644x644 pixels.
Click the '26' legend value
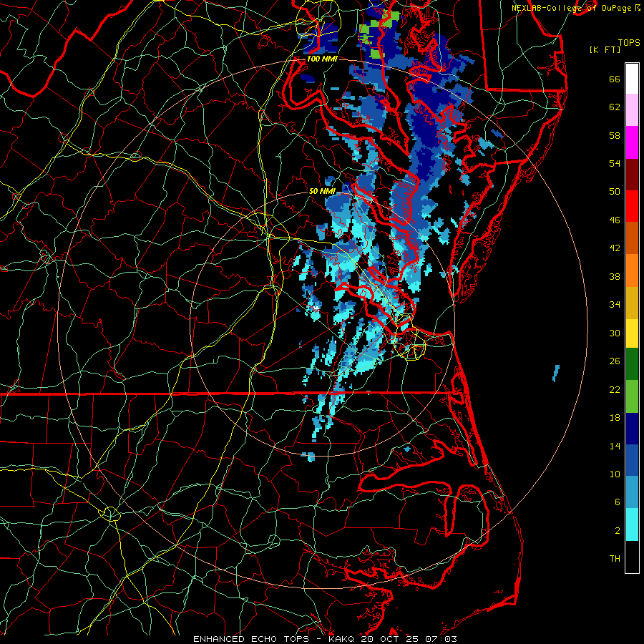click(x=615, y=361)
